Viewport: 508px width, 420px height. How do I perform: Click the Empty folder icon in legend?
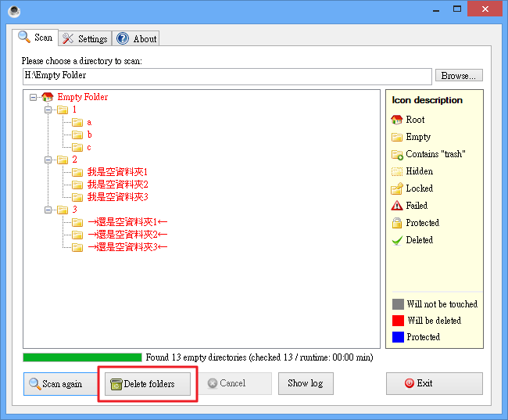(397, 137)
